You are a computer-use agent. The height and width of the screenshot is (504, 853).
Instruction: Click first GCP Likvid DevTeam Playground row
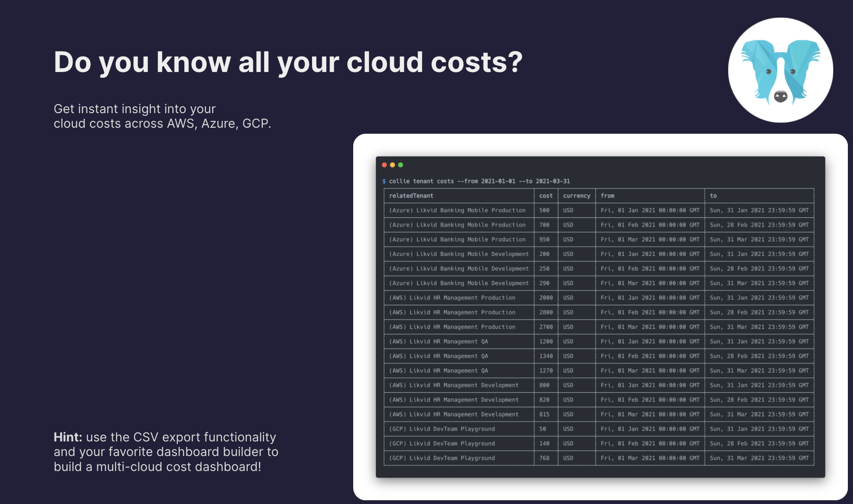click(x=442, y=429)
